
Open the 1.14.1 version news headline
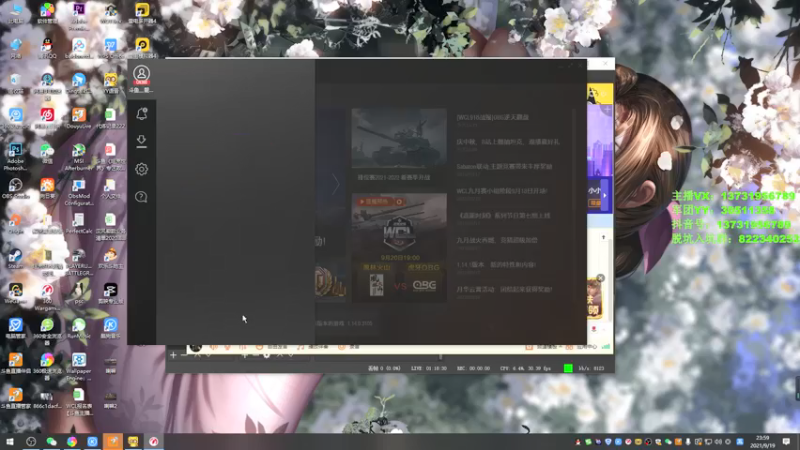pos(496,264)
